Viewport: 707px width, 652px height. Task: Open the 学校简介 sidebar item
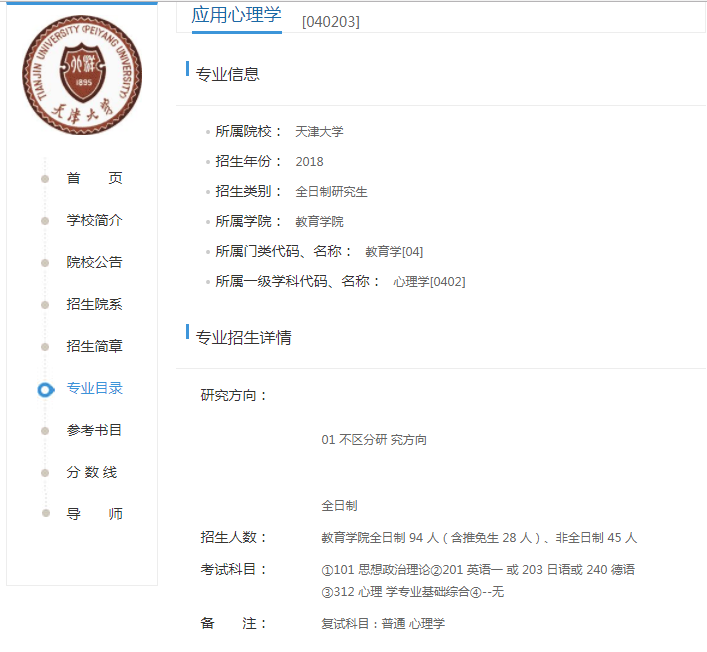click(x=95, y=220)
